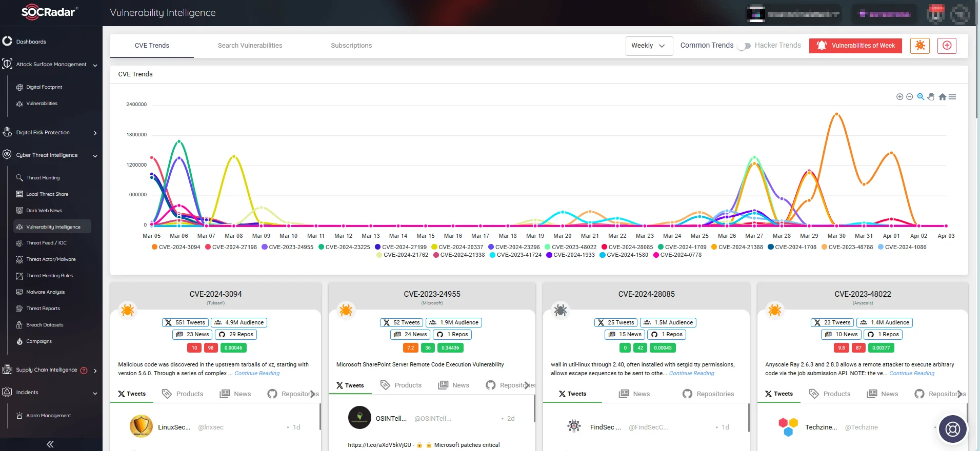Switch to Search Vulnerabilities tab

tap(250, 46)
